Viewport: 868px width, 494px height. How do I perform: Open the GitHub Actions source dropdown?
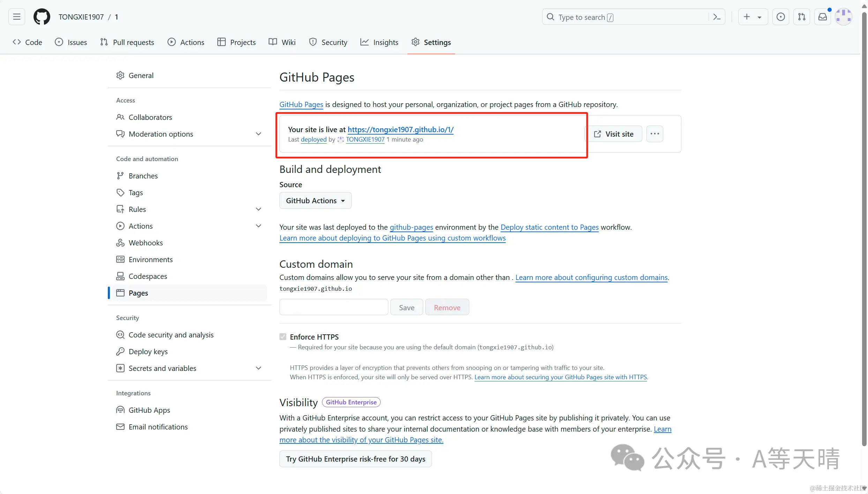tap(315, 200)
